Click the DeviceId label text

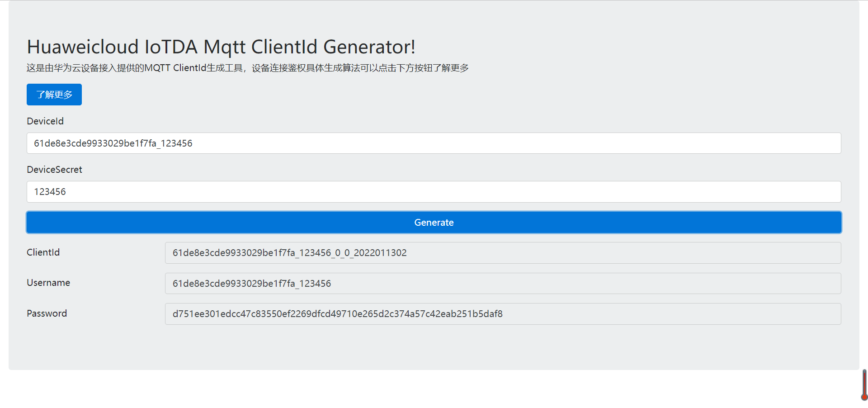pos(45,121)
